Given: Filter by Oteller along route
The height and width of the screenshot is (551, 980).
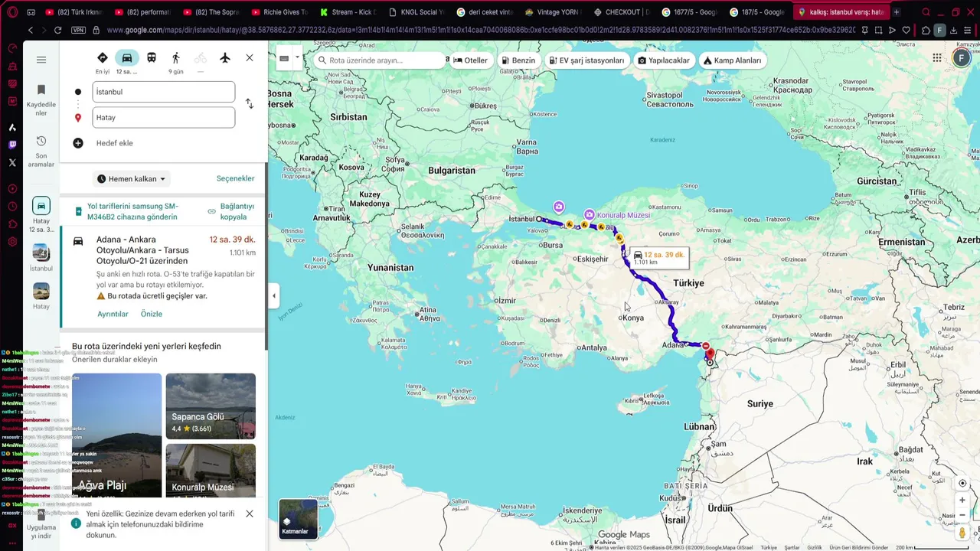Looking at the screenshot, I should click(470, 60).
